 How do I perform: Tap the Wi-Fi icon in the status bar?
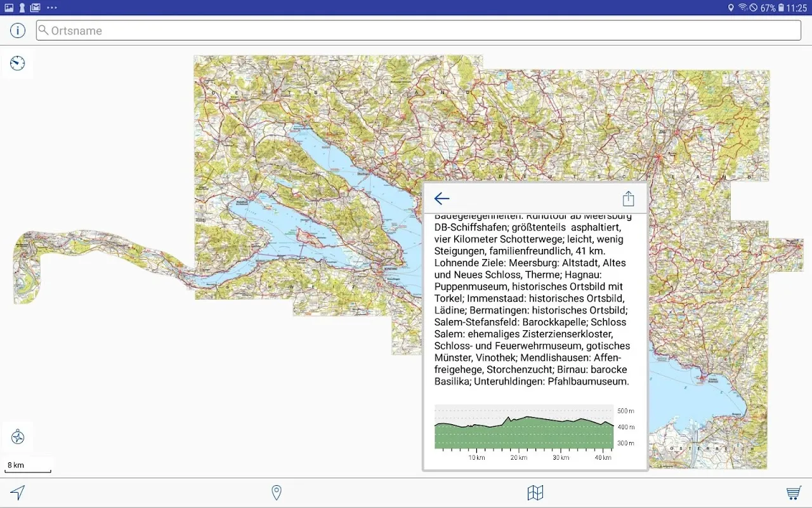[x=742, y=8]
